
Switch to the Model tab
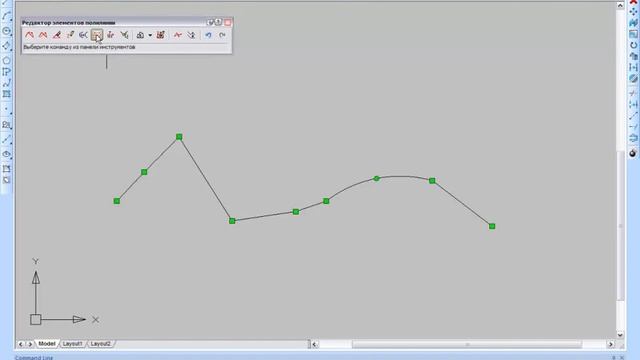tap(47, 344)
